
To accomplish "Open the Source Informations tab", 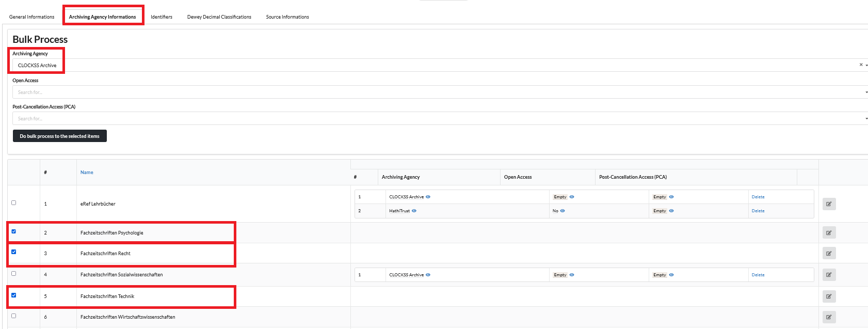I will click(x=287, y=17).
